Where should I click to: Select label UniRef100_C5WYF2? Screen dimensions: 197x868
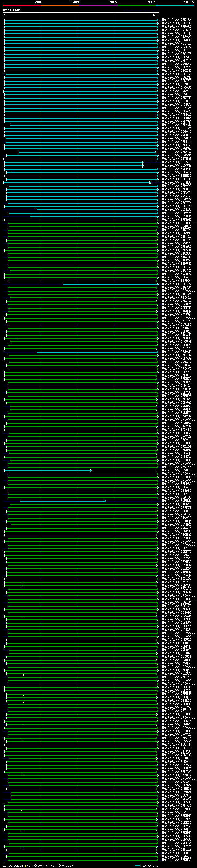[x=177, y=81]
